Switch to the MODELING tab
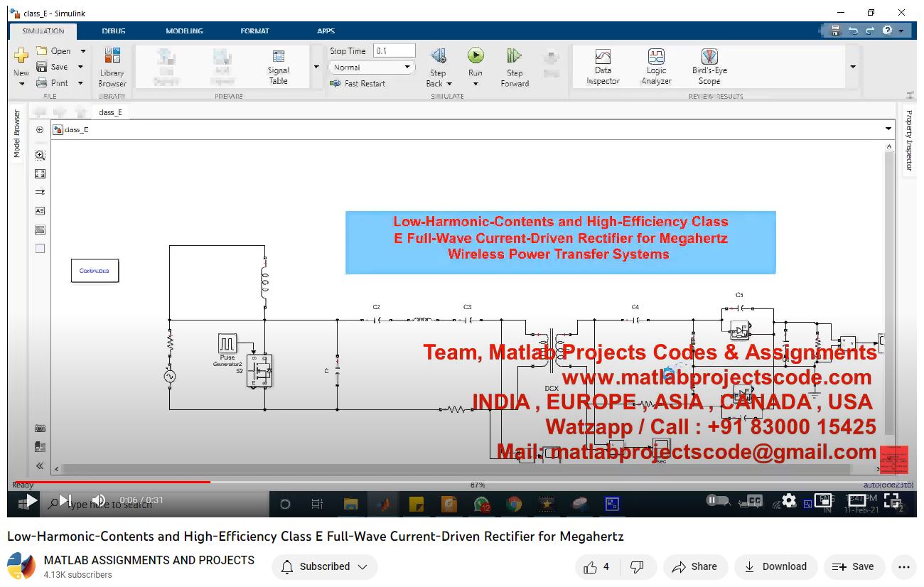 tap(184, 31)
